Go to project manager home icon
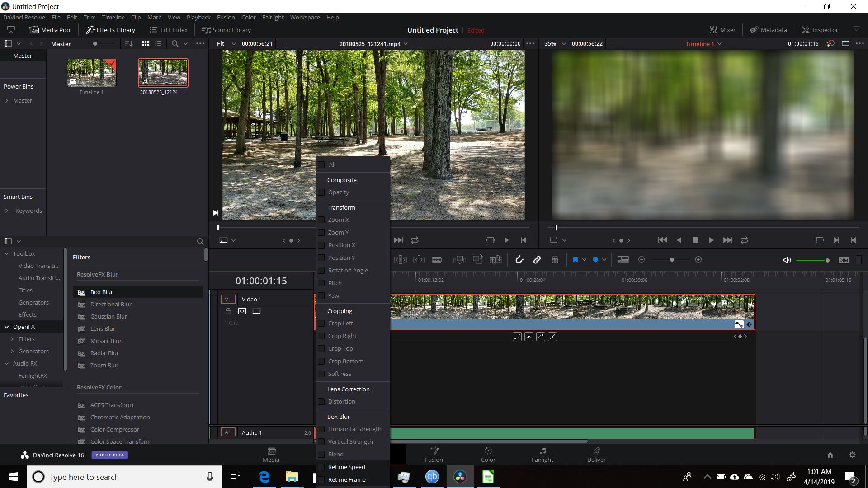The width and height of the screenshot is (868, 488). pos(830,455)
